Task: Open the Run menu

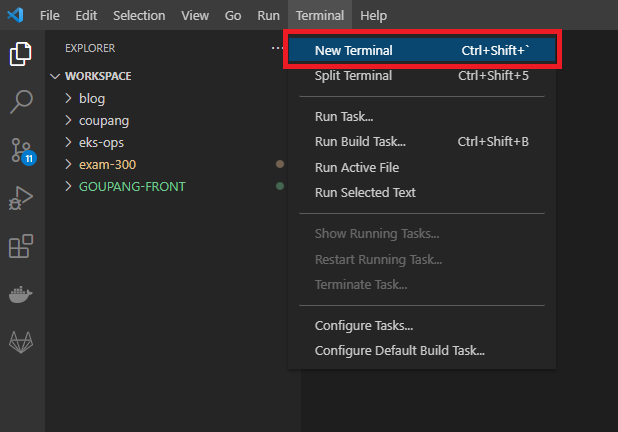Action: point(268,15)
